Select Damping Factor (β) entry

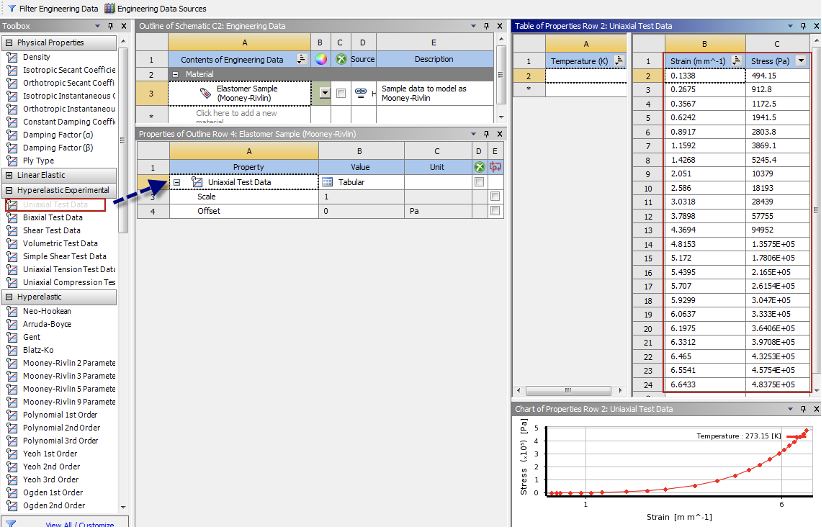pos(58,148)
